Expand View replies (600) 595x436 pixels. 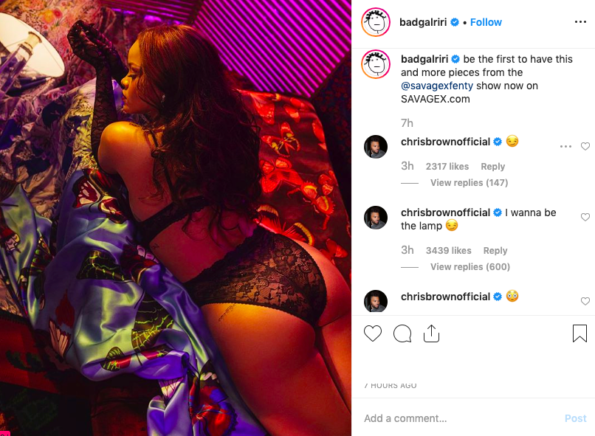[x=470, y=267]
